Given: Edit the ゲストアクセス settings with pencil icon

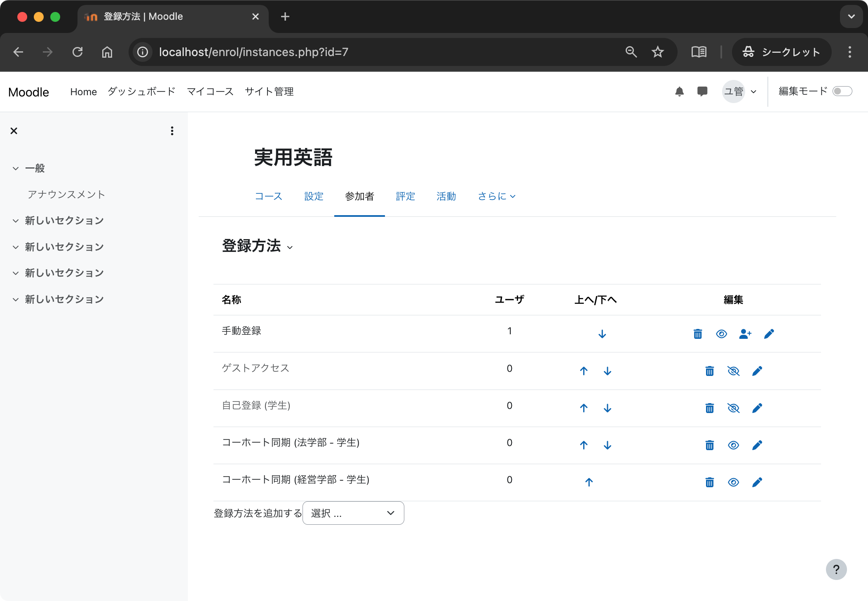Looking at the screenshot, I should [x=758, y=371].
